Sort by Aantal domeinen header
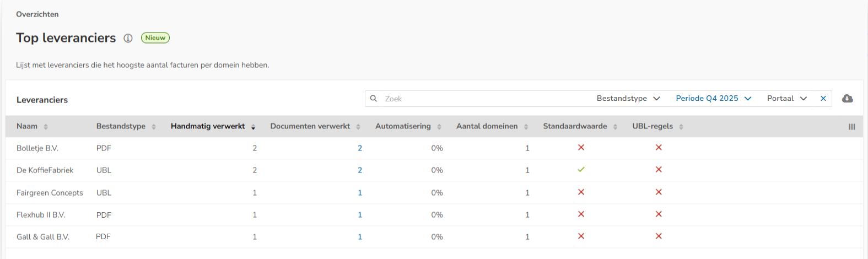Image resolution: width=868 pixels, height=259 pixels. click(487, 126)
